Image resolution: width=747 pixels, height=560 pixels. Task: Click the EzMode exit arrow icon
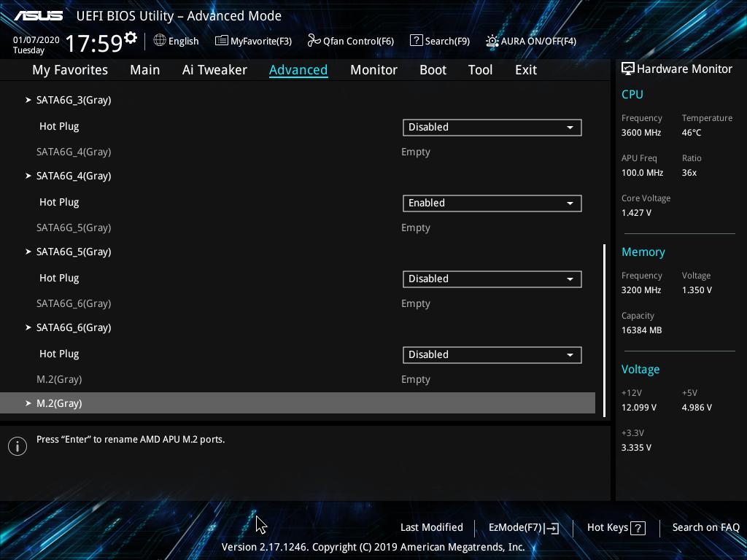click(x=551, y=528)
